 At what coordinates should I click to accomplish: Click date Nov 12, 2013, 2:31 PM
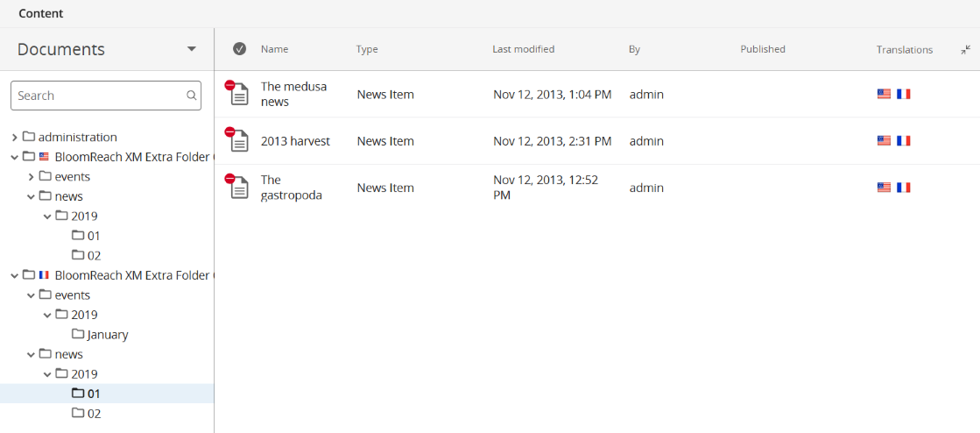tap(552, 141)
